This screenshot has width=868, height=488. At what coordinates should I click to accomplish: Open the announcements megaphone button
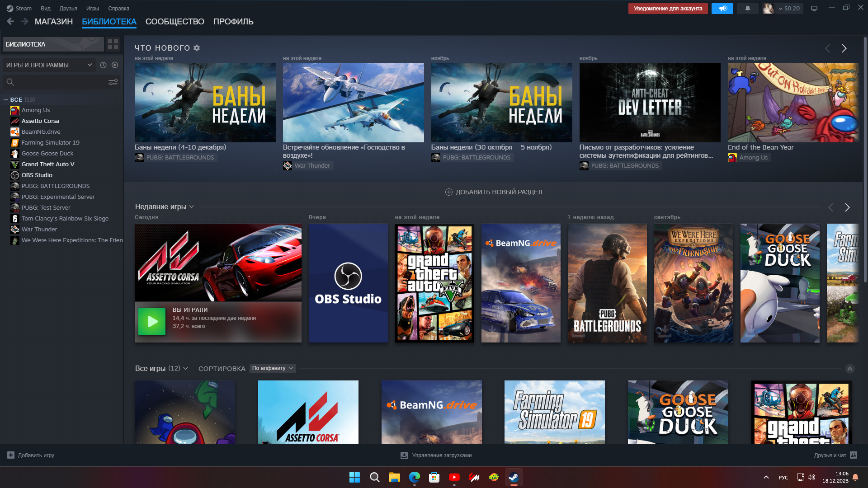(x=722, y=9)
